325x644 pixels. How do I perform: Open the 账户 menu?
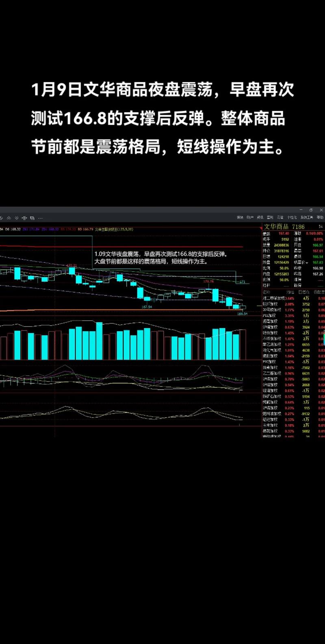coord(250,218)
